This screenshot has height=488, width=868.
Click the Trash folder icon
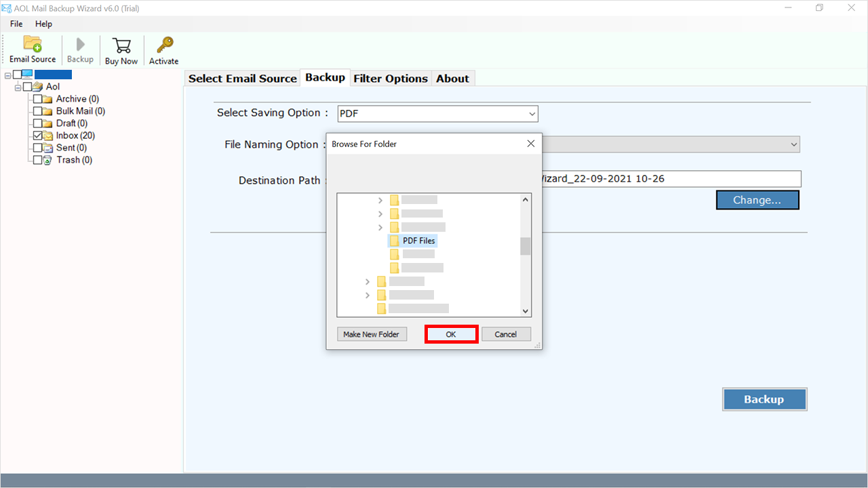click(x=48, y=160)
